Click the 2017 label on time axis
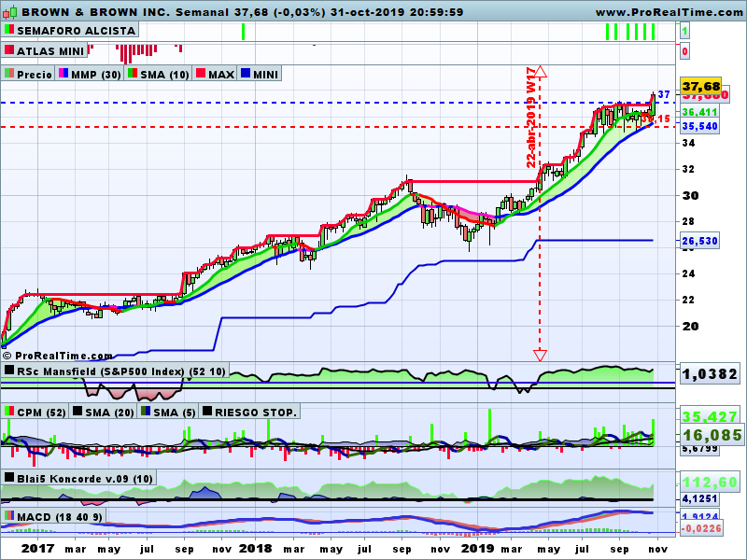This screenshot has height=560, width=747. pos(38,549)
